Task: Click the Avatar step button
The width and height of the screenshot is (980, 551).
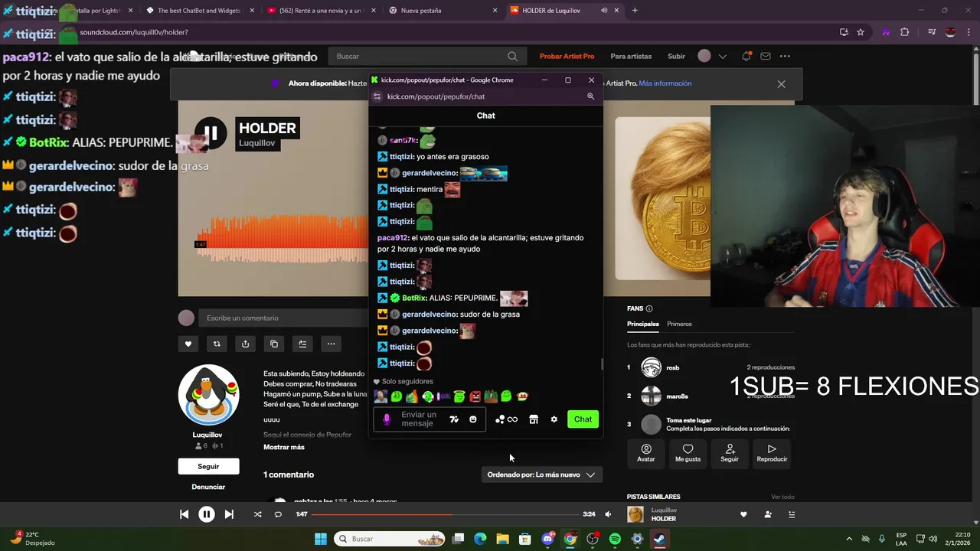Action: point(646,452)
